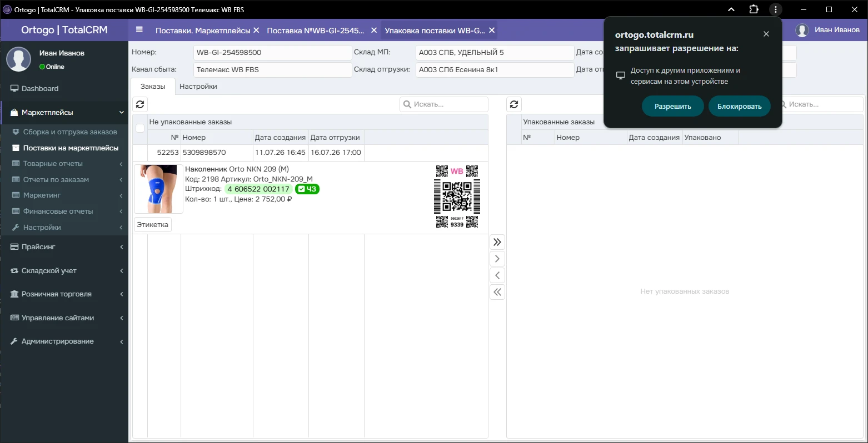
Task: Allow the permission with Разрешить button
Action: [673, 107]
